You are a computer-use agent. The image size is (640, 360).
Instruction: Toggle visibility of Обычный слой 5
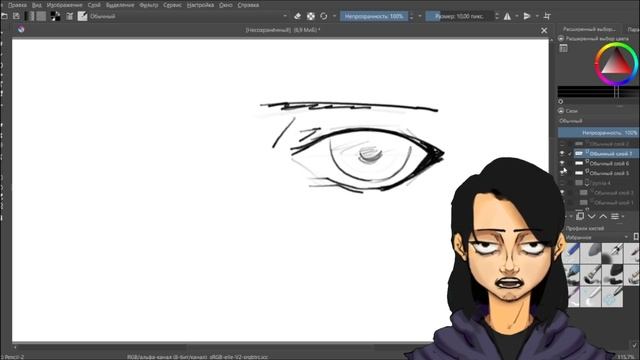tap(563, 172)
